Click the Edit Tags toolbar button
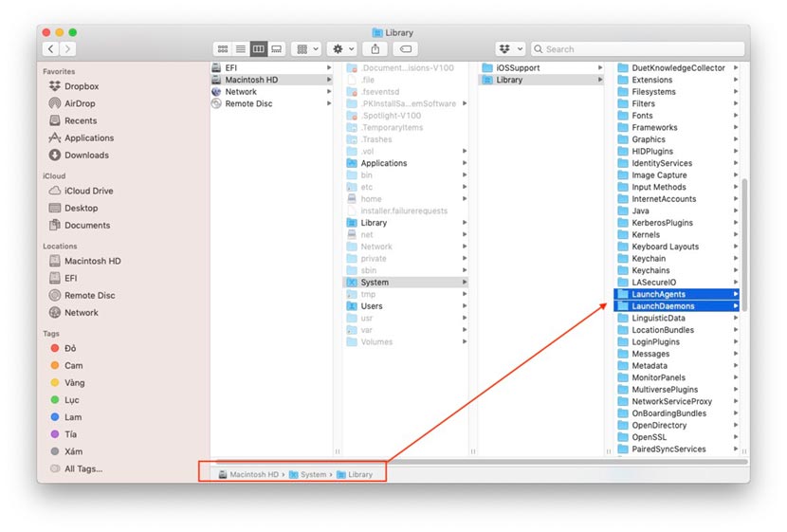This screenshot has height=532, width=787. tap(406, 49)
